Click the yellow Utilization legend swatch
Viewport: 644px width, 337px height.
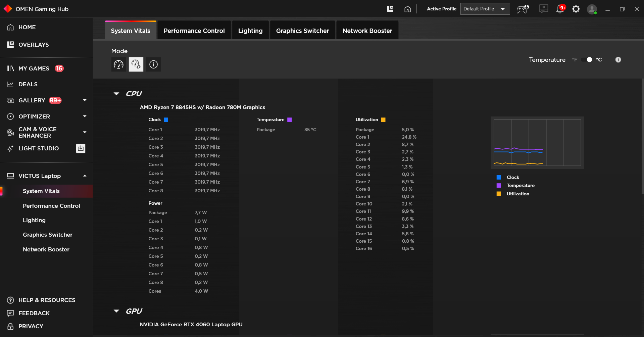coord(499,194)
